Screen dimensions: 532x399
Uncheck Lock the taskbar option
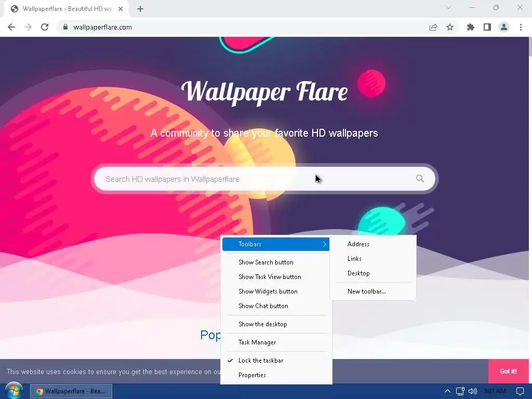(x=276, y=361)
